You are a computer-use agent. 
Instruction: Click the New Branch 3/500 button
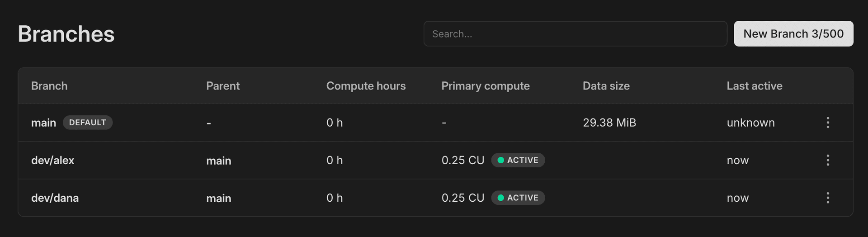point(793,34)
